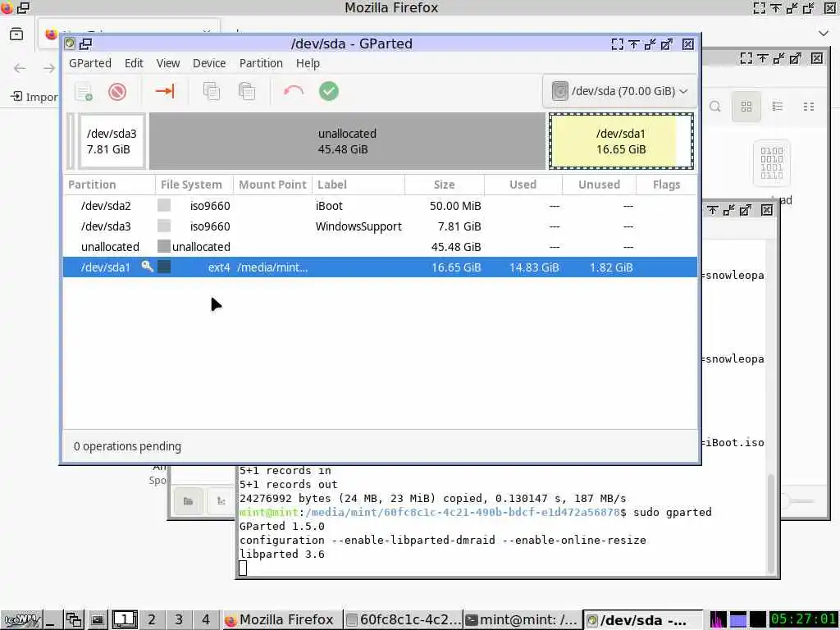Viewport: 840px width, 630px height.
Task: Click the Paste partition toolbar icon
Action: (246, 92)
